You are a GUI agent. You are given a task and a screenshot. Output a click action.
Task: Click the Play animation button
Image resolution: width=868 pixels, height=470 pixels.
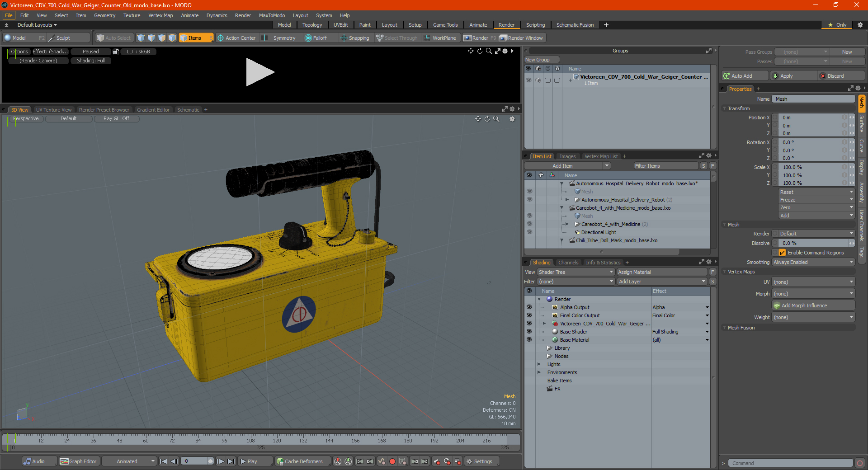pyautogui.click(x=255, y=461)
